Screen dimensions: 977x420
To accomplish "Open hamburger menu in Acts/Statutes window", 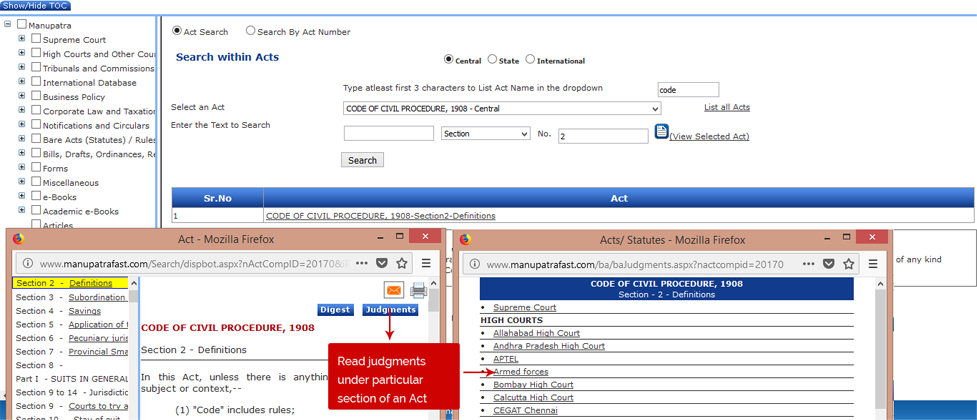I will tap(871, 263).
